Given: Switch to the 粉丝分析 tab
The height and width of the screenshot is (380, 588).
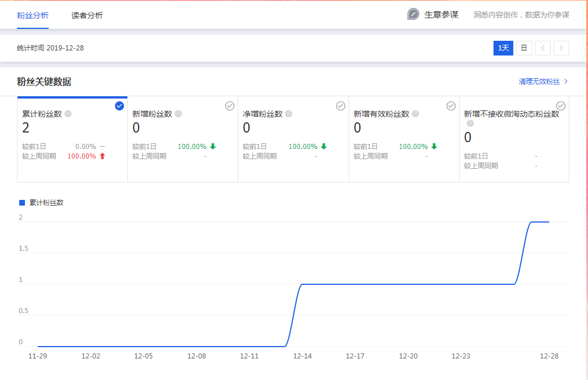Looking at the screenshot, I should 33,15.
